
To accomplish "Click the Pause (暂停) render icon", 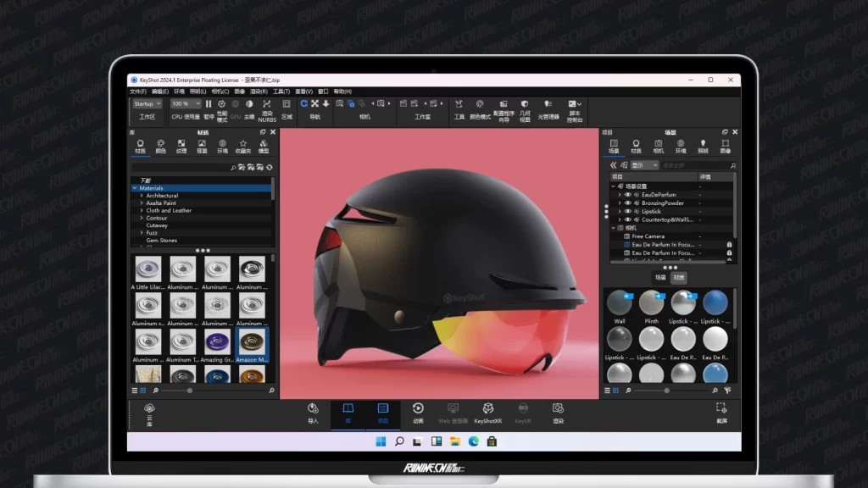I will tap(209, 104).
